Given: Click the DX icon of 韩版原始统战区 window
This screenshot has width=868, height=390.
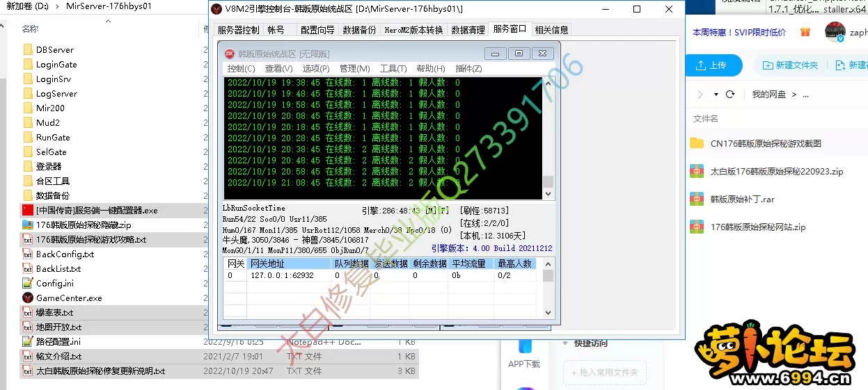Looking at the screenshot, I should pos(230,54).
